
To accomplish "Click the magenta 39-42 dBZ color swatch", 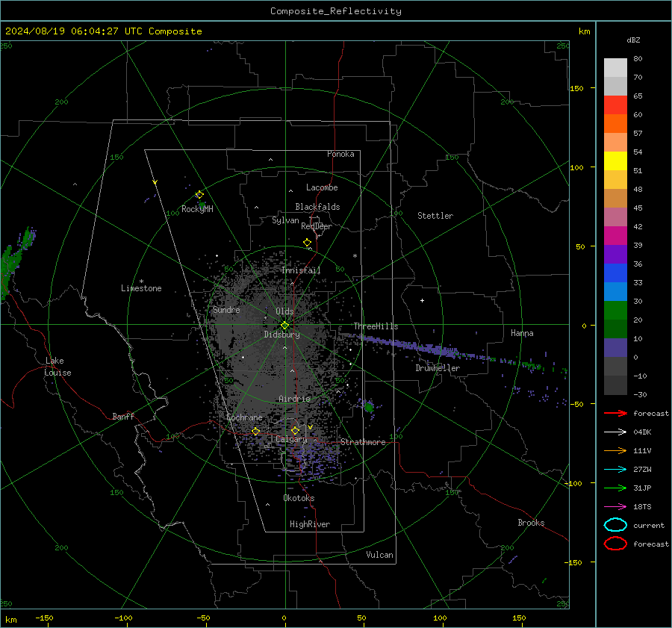I will (x=615, y=236).
